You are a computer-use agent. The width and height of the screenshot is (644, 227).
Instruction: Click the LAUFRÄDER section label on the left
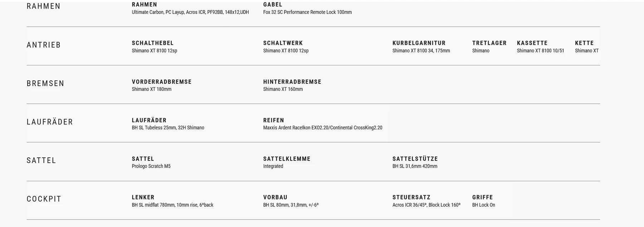pyautogui.click(x=50, y=122)
